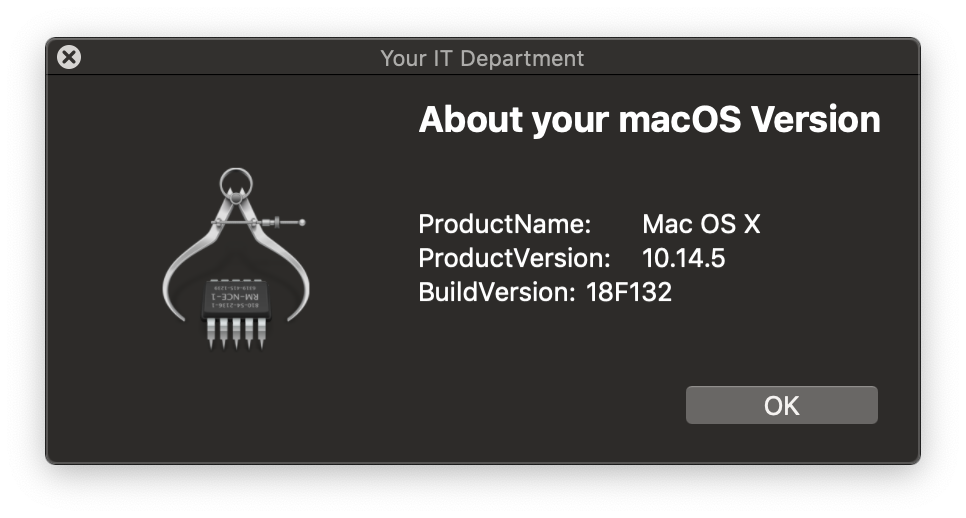The height and width of the screenshot is (518, 966).
Task: Click the System Information calipers icon
Action: pos(236,259)
